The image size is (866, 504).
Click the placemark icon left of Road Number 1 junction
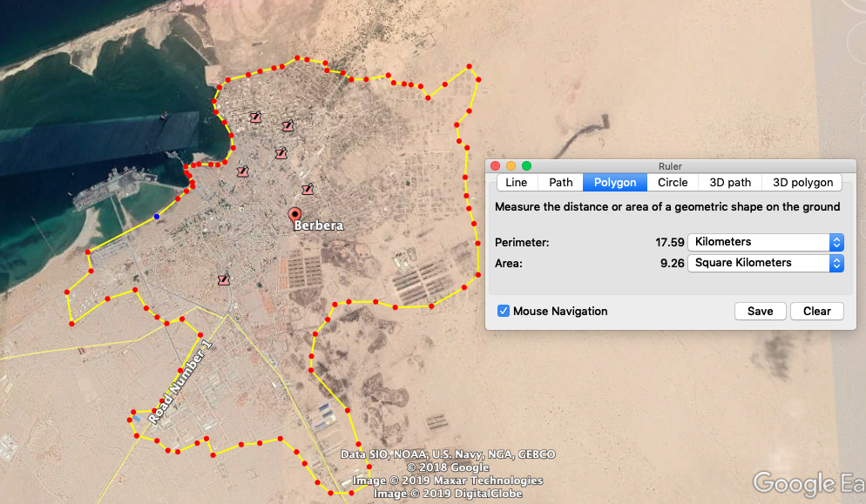click(224, 280)
